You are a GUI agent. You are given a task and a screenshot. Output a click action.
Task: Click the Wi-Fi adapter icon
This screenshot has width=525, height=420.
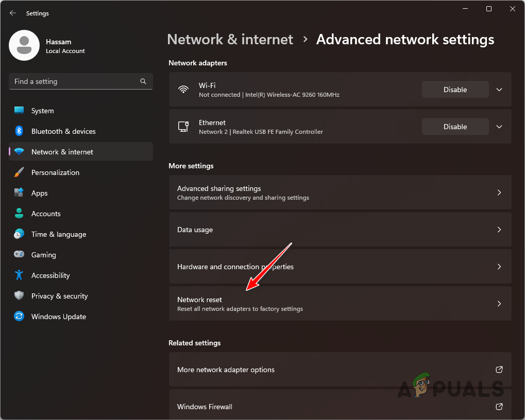point(183,90)
